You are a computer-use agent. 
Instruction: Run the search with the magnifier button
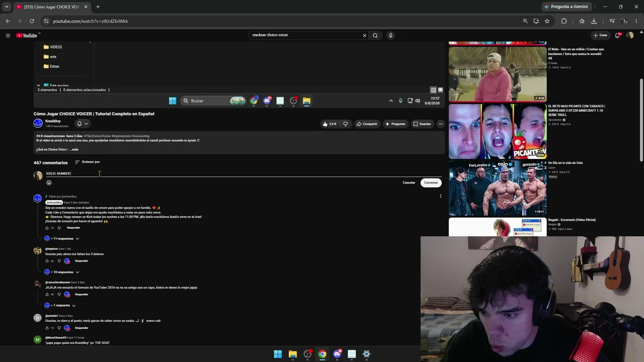(375, 35)
